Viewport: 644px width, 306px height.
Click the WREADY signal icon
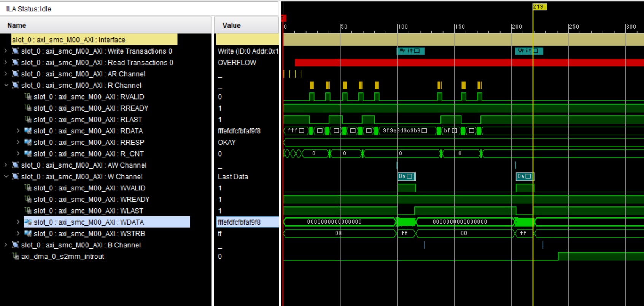[x=28, y=199]
